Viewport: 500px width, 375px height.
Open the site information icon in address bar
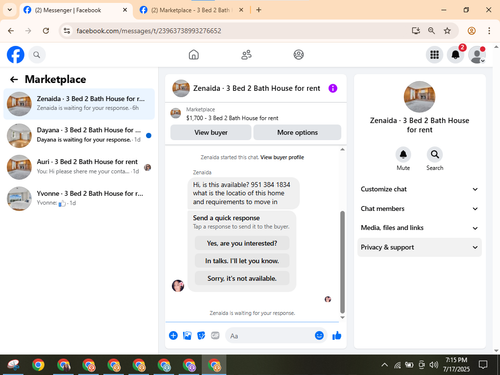pyautogui.click(x=67, y=31)
